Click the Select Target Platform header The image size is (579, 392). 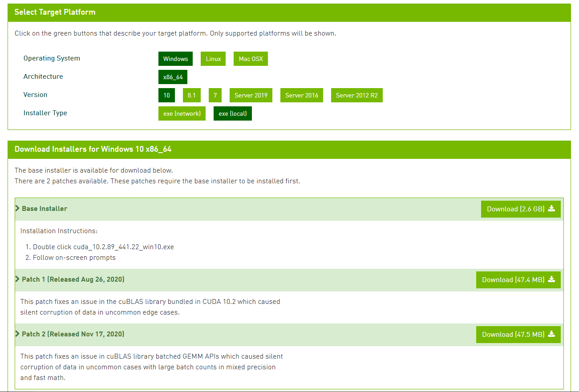pos(289,12)
